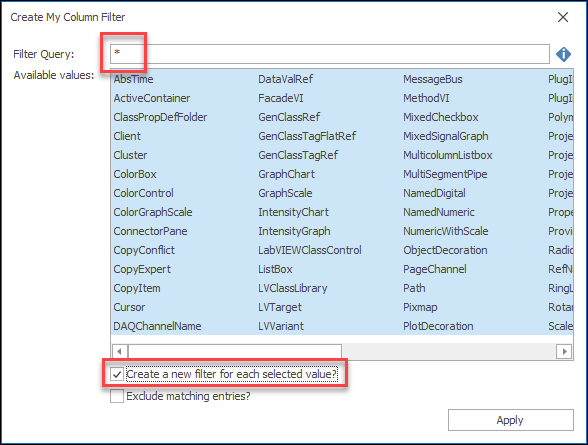Click the horizontal scrollbar thumb
588x445 pixels.
tap(235, 352)
